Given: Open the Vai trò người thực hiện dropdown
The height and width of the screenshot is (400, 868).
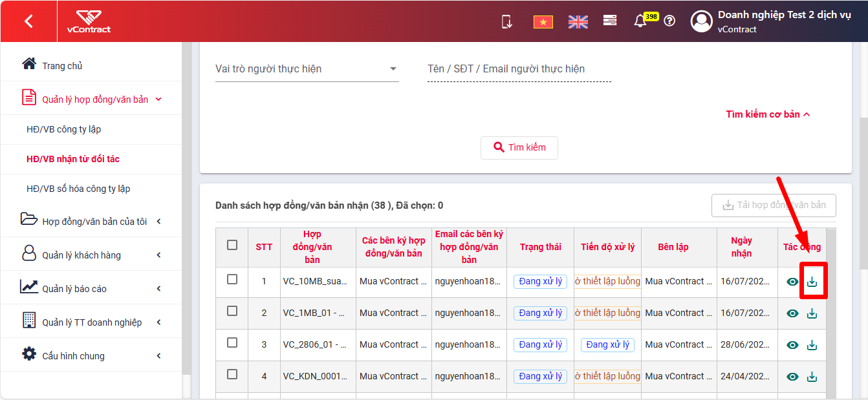Looking at the screenshot, I should [x=307, y=69].
